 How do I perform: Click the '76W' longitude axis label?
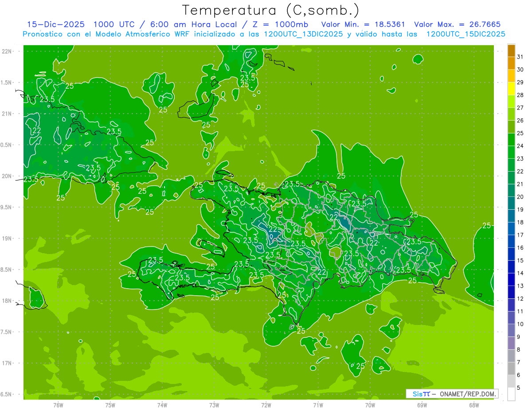pyautogui.click(x=58, y=405)
